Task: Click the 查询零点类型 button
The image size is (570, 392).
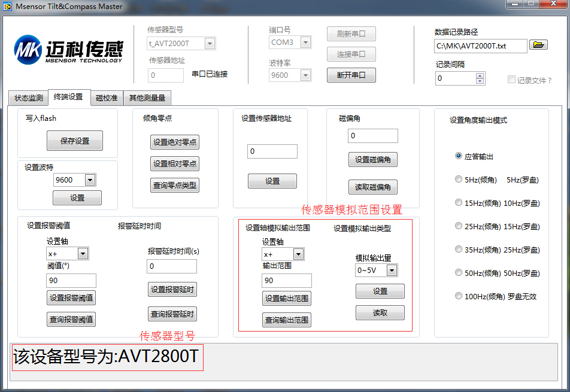Action: pyautogui.click(x=175, y=186)
